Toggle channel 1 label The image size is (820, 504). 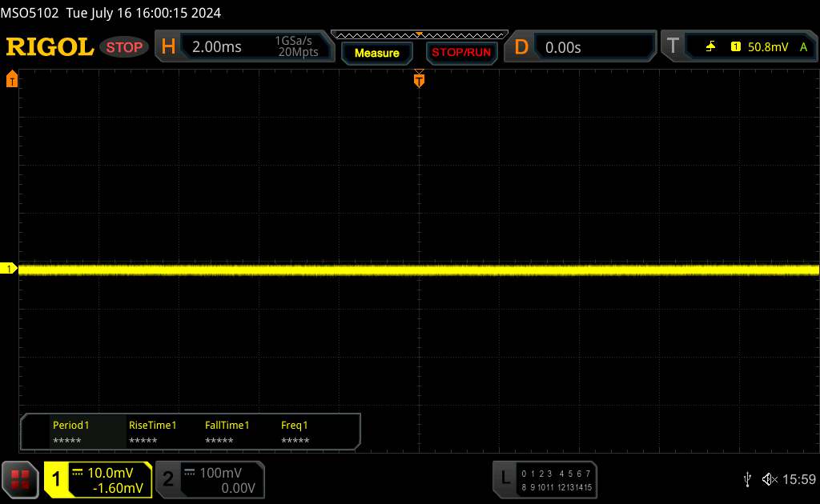point(56,479)
